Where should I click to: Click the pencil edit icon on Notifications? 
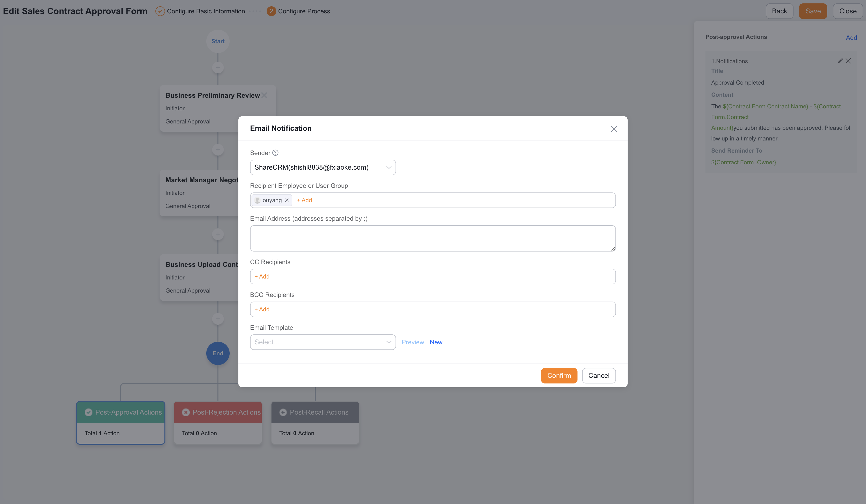click(x=840, y=61)
